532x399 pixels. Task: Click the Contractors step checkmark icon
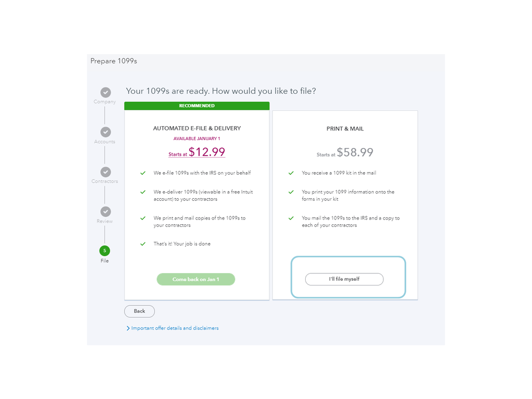pos(105,172)
